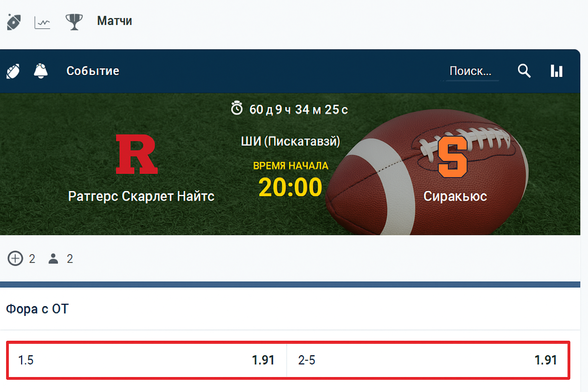Collapse the Фора с ОТ section
Screen dimensions: 588x392
point(37,309)
